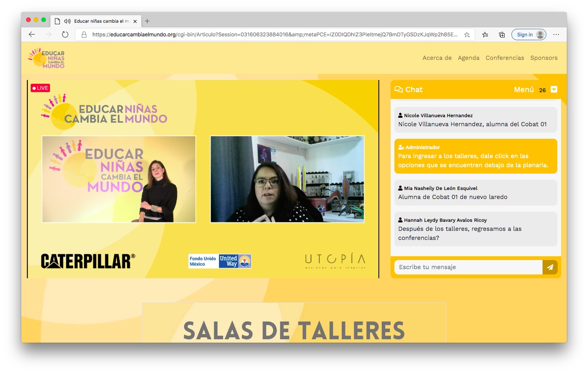
Task: Click the Caterpillar sponsor logo
Action: (87, 260)
